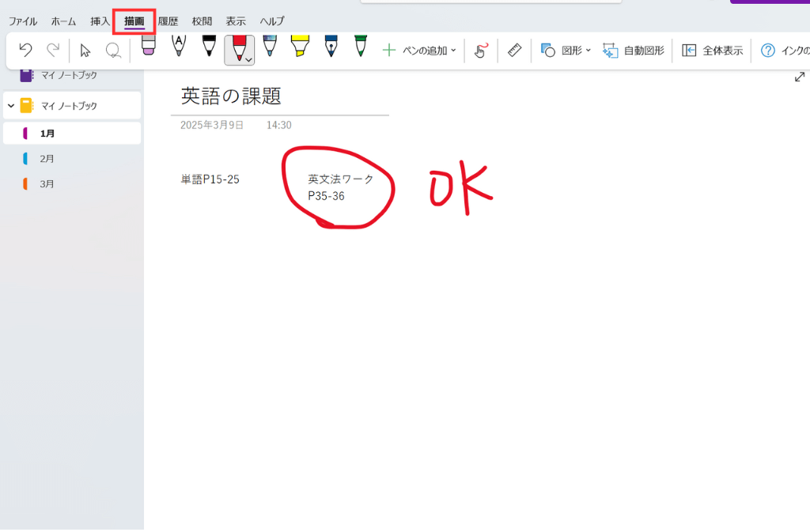Switch to the 表示 tab
810x532 pixels.
pyautogui.click(x=236, y=21)
